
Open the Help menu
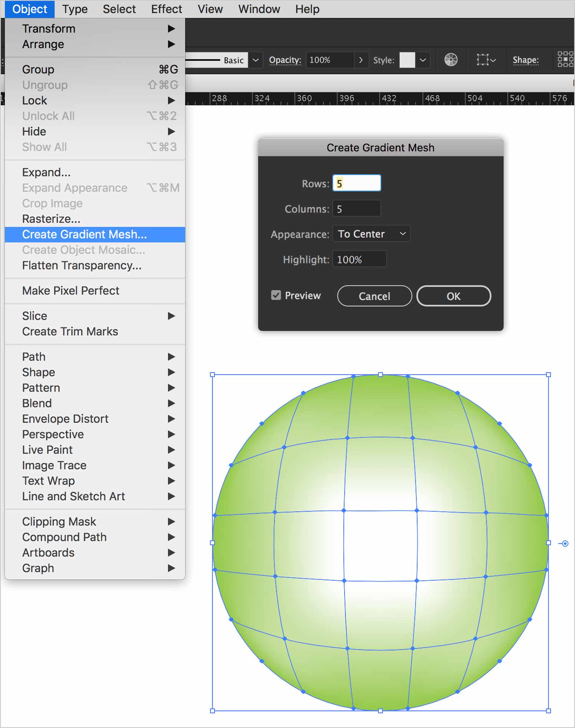(x=307, y=9)
